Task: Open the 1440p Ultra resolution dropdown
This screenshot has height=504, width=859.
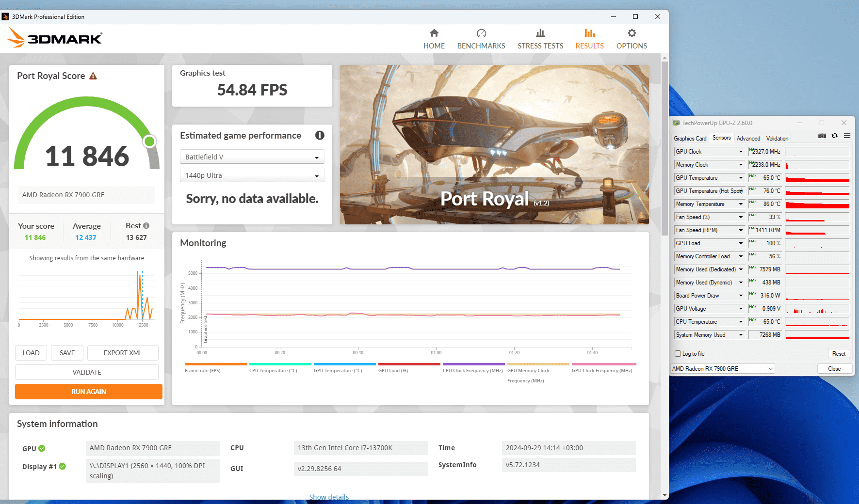Action: tap(252, 175)
